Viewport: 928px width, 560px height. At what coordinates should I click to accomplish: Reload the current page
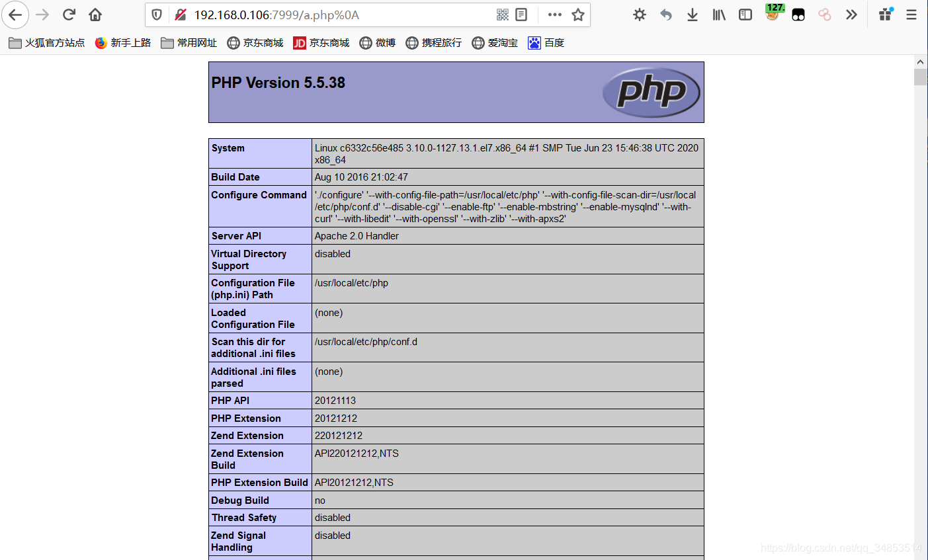(69, 15)
